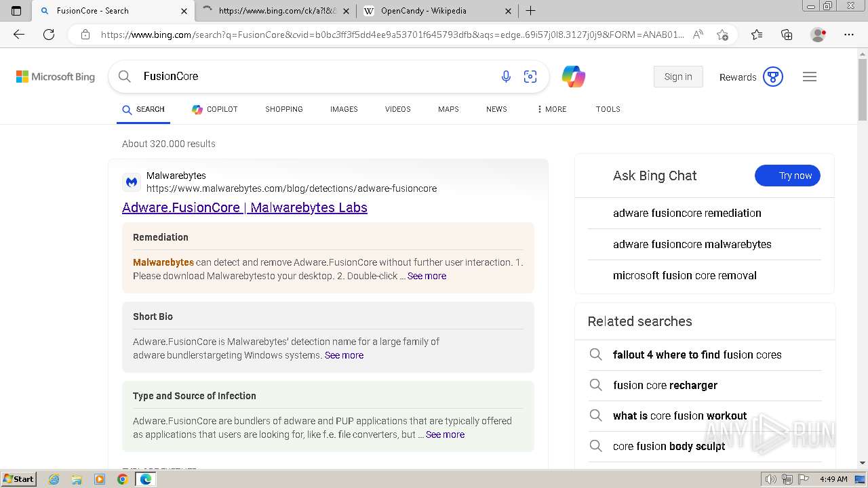
Task: Click the taskbar clock 4:49 AM
Action: [x=833, y=479]
